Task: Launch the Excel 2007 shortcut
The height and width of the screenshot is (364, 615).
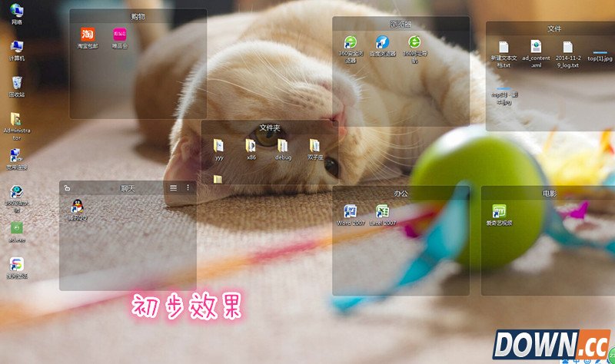Action: click(382, 211)
